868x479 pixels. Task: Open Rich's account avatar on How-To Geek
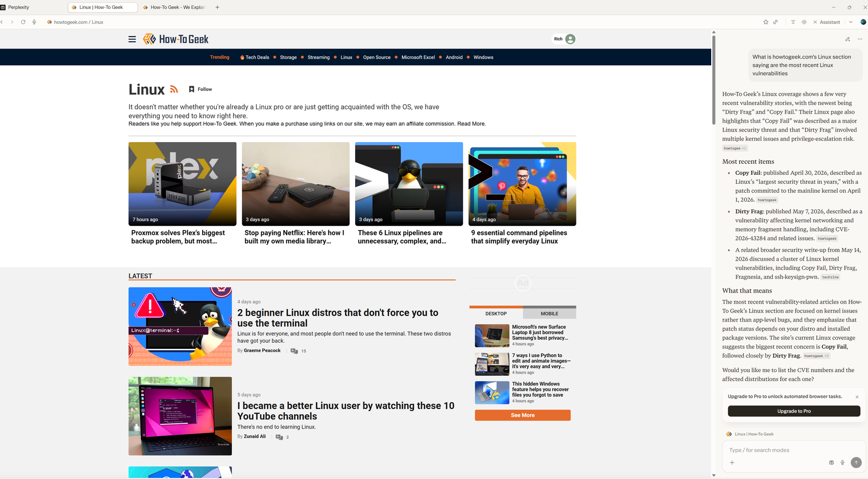[570, 39]
